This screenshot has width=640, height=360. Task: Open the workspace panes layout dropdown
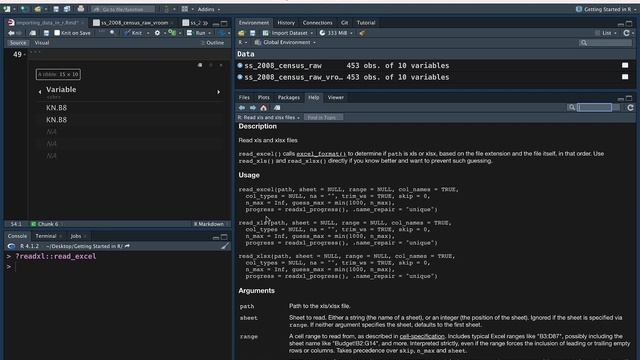tap(187, 9)
